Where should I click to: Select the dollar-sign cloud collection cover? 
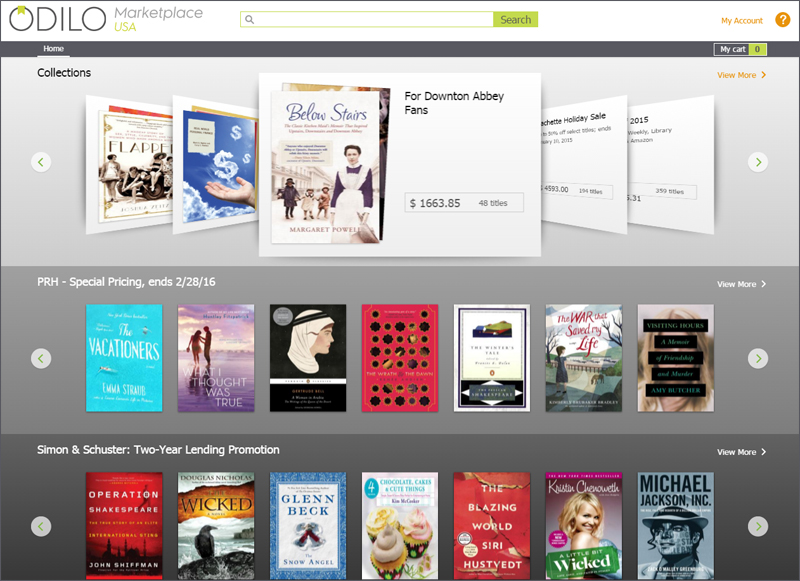tap(220, 165)
